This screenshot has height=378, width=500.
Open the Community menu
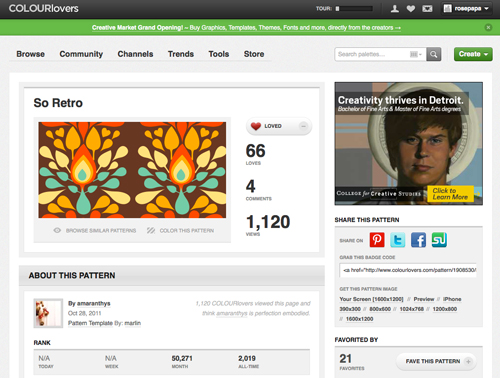81,54
